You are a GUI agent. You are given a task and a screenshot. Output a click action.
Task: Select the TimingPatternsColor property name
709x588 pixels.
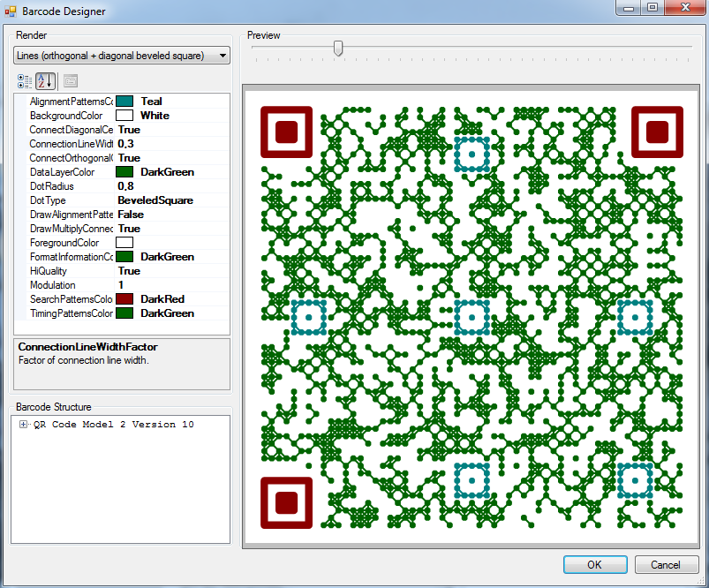(x=72, y=313)
